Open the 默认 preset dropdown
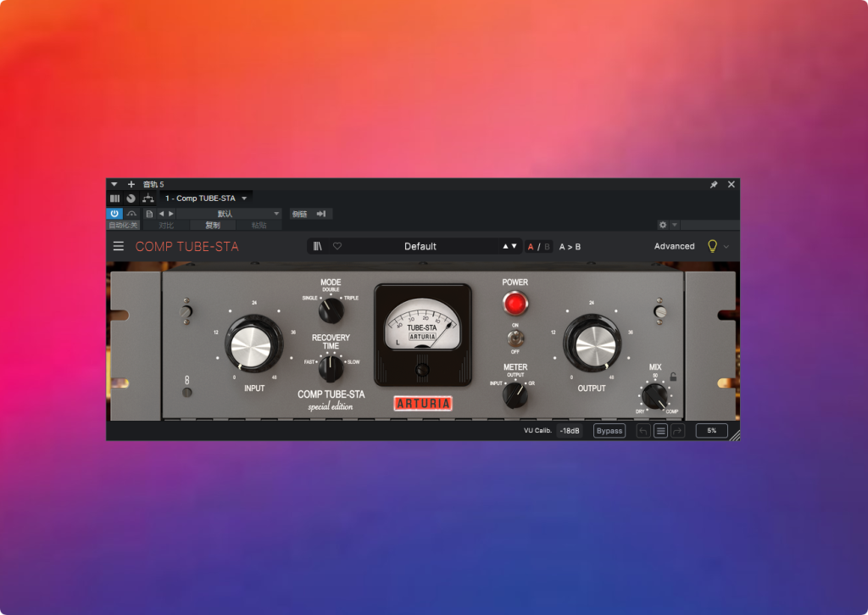The height and width of the screenshot is (615, 868). 229,213
